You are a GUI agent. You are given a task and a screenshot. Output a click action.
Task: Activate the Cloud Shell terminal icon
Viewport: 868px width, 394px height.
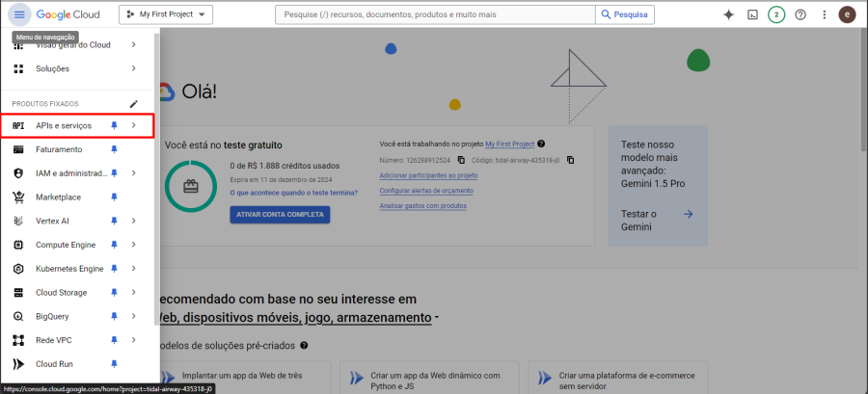[x=752, y=14]
